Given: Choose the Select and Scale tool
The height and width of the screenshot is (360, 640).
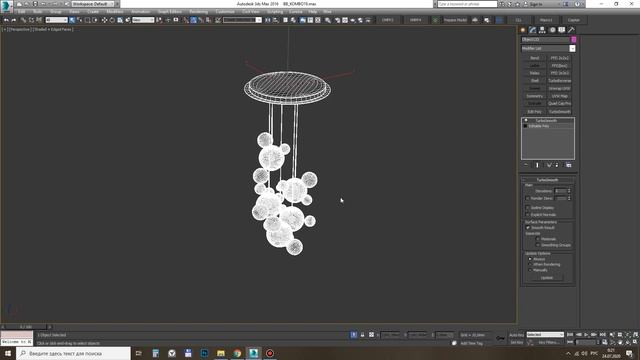Looking at the screenshot, I should pos(120,20).
